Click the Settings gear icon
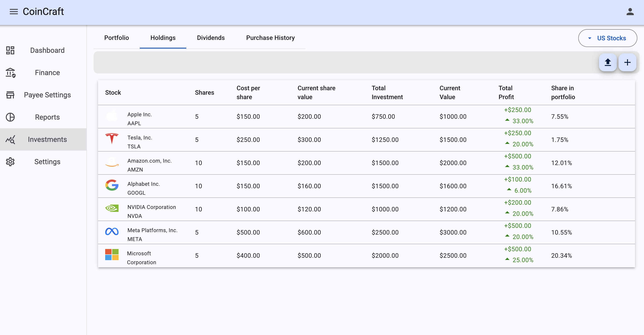 pos(10,162)
